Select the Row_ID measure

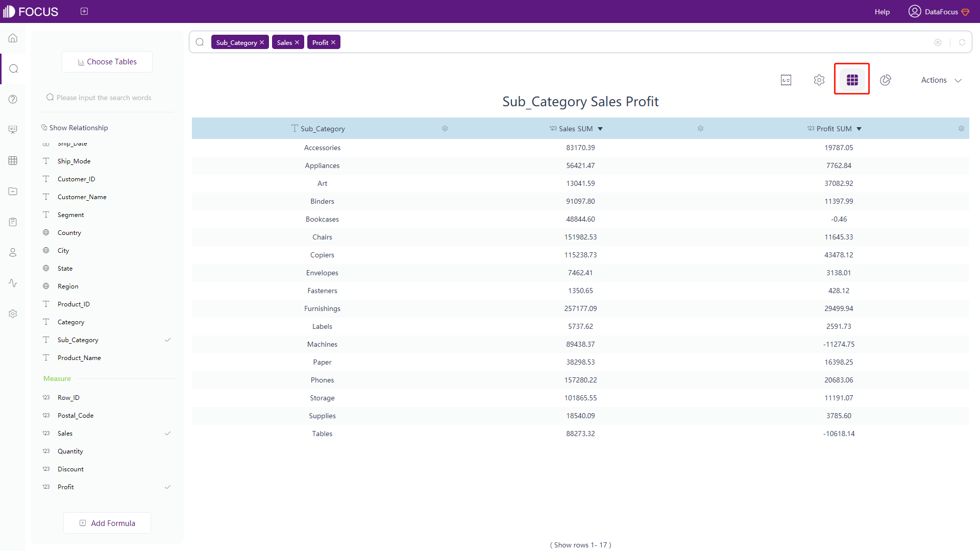pos(68,398)
